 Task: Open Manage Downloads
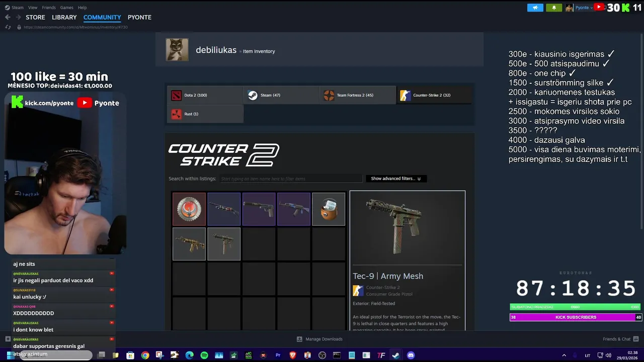[319, 339]
